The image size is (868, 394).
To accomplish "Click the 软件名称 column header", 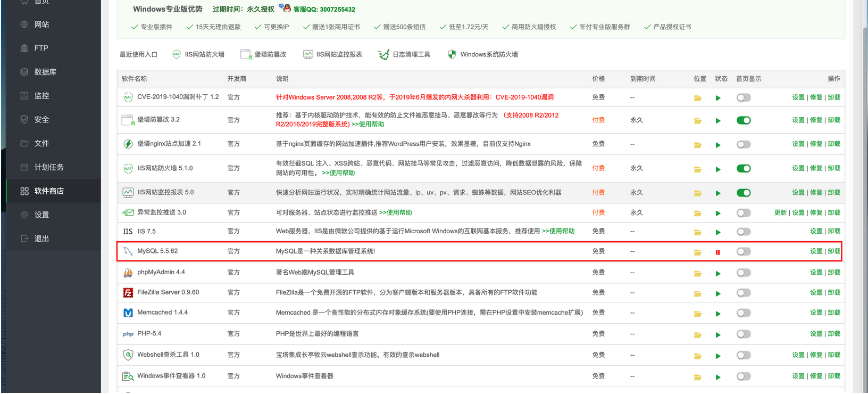I will (134, 79).
